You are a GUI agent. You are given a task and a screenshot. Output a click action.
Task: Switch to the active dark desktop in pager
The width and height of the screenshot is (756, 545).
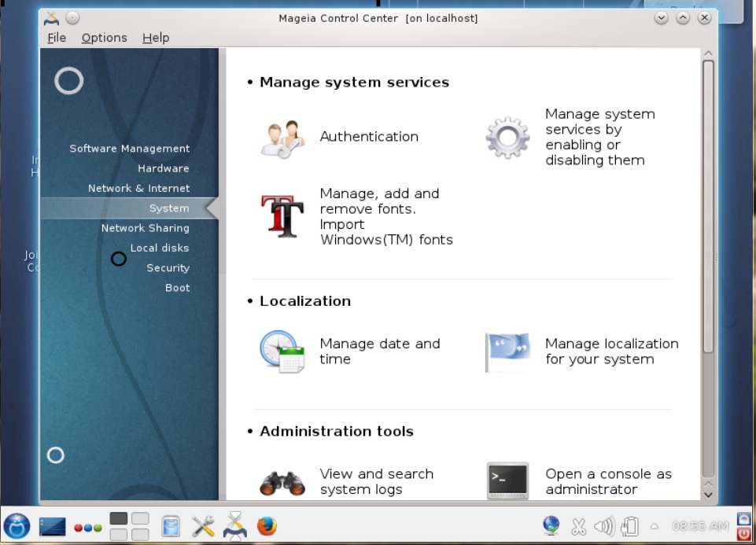click(119, 518)
